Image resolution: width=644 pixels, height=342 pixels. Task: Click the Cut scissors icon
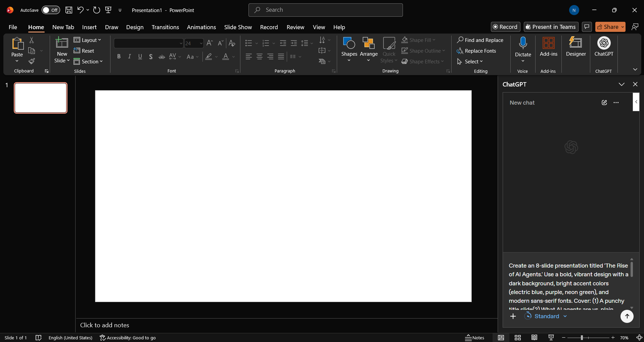tap(32, 40)
